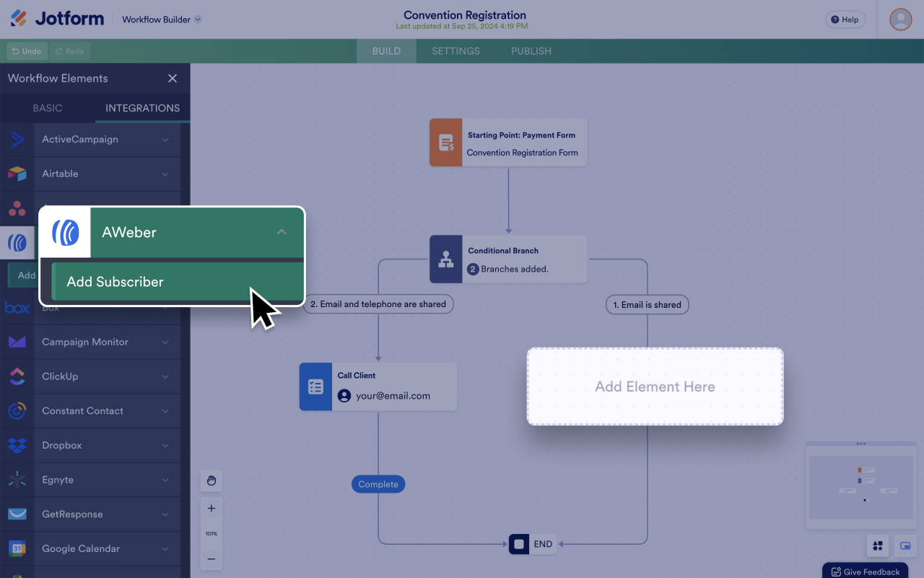Expand the ClickUp chevron
Viewport: 924px width, 578px height.
point(165,376)
